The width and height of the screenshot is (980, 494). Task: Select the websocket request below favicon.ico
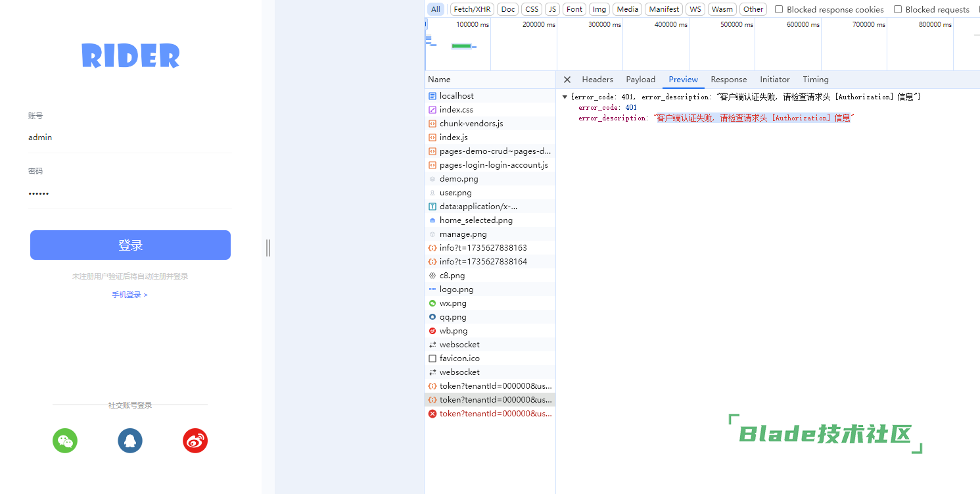[x=490, y=372]
